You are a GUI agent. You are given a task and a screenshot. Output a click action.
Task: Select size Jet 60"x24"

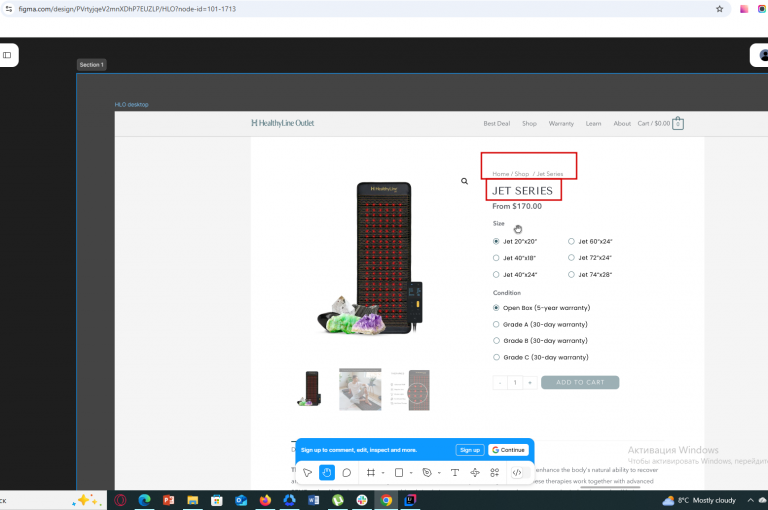coord(571,241)
